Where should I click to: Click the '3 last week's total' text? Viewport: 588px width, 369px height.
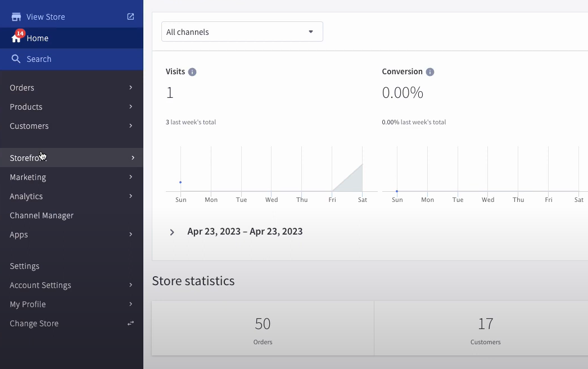(x=191, y=122)
